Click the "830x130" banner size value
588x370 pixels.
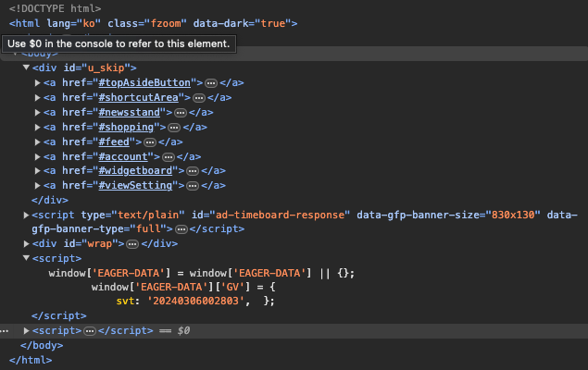(513, 215)
